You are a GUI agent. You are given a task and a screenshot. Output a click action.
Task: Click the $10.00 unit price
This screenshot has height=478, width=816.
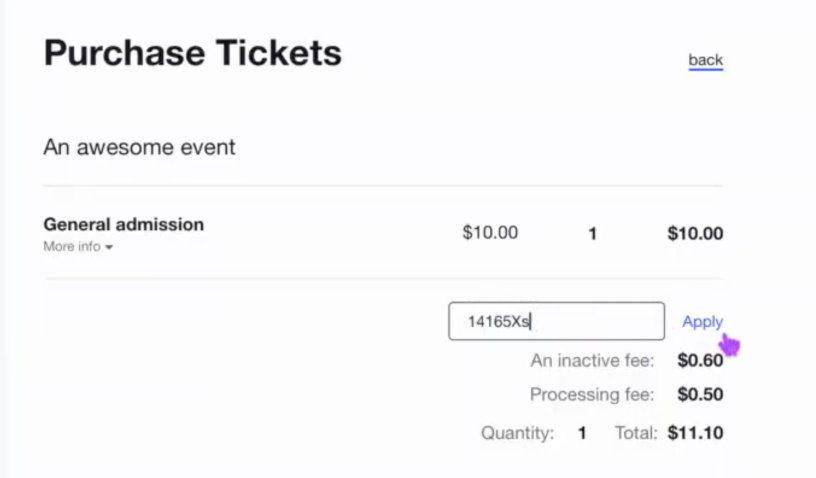pos(490,233)
